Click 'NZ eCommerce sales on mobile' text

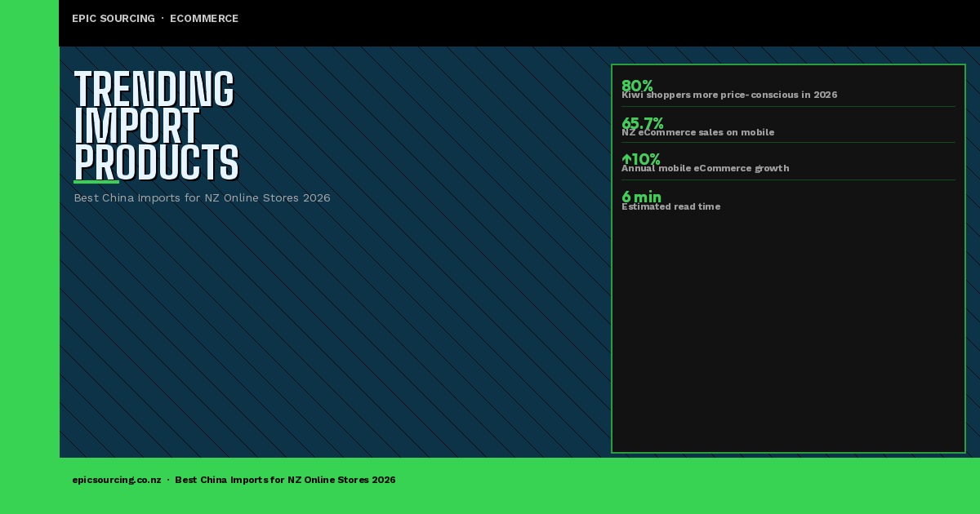[x=697, y=132]
